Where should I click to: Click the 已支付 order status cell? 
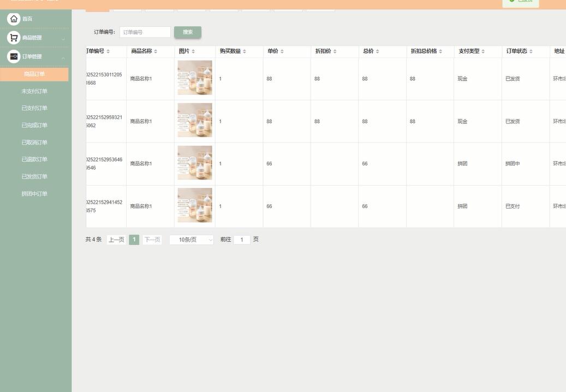(513, 206)
